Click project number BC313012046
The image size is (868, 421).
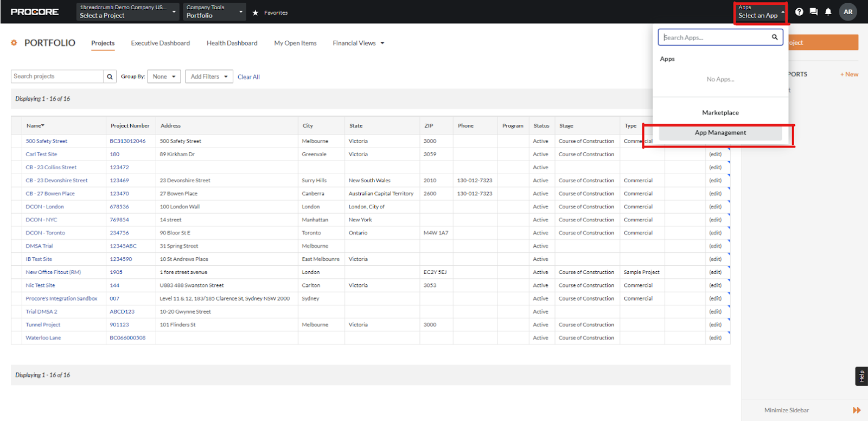point(127,141)
